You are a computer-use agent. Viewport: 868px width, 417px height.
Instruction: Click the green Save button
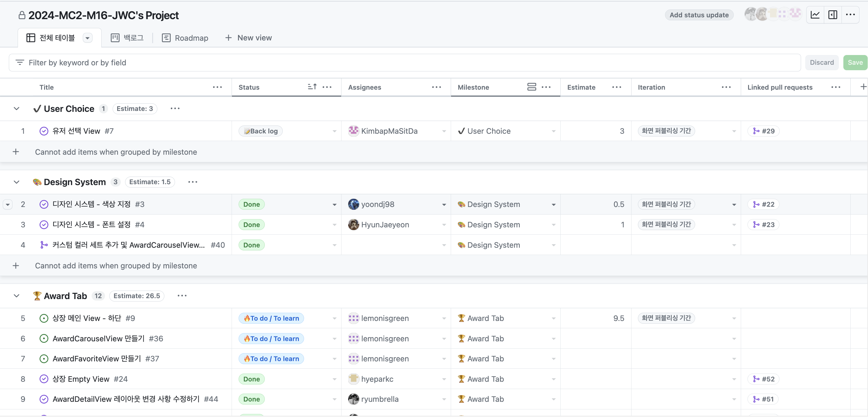pyautogui.click(x=855, y=63)
